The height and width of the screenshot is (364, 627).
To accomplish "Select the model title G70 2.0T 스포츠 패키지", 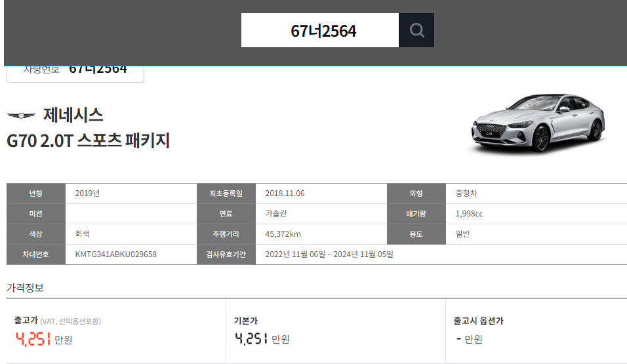I will [x=89, y=140].
